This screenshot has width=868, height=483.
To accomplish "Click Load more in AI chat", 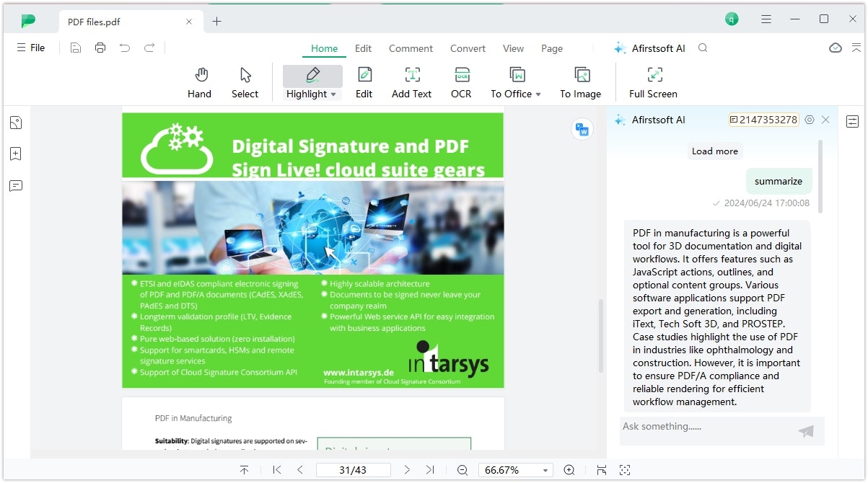I will tap(715, 151).
